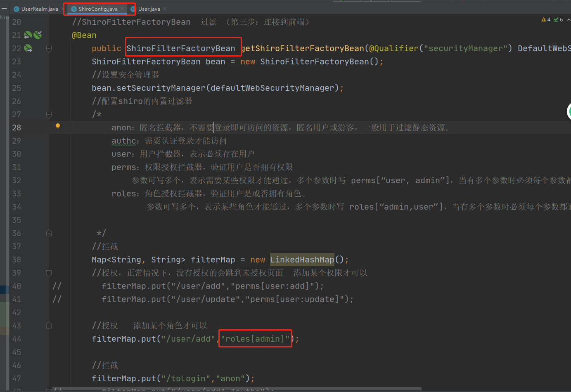This screenshot has width=571, height=392.
Task: Click line number 28 in the gutter
Action: coord(17,128)
